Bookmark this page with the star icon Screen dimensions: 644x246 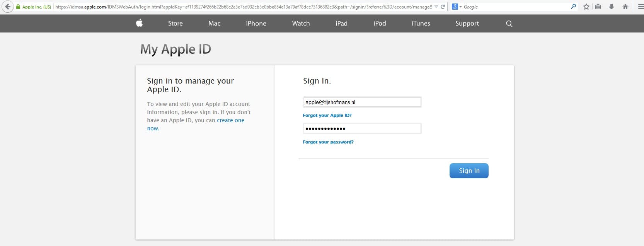[586, 7]
